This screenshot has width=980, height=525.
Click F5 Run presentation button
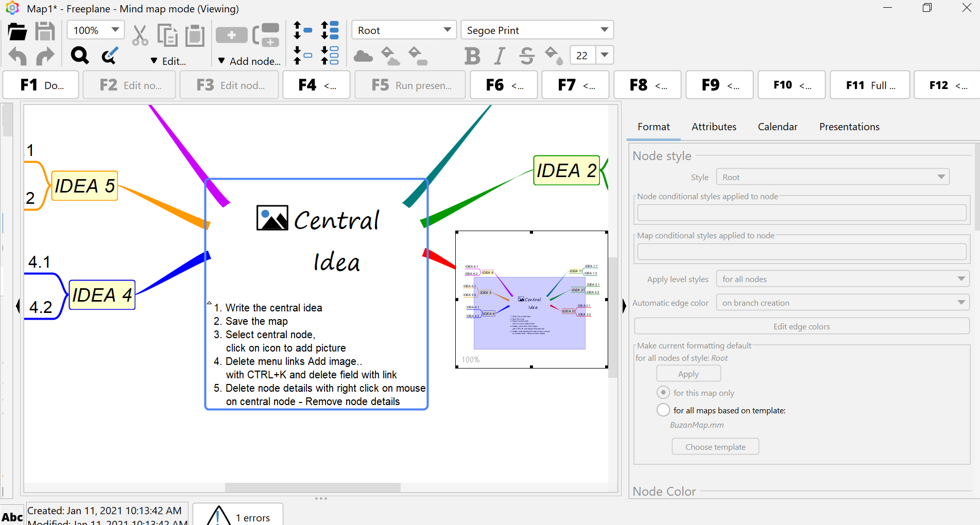point(410,85)
